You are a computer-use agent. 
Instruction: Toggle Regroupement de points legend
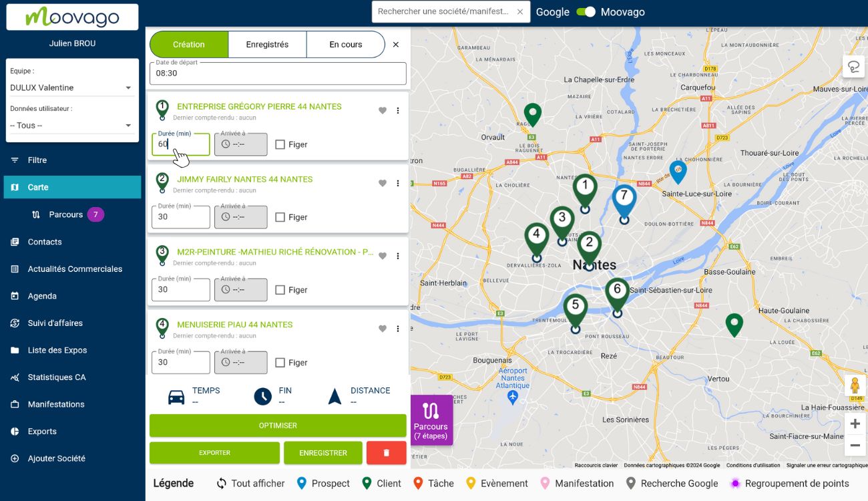click(x=789, y=483)
